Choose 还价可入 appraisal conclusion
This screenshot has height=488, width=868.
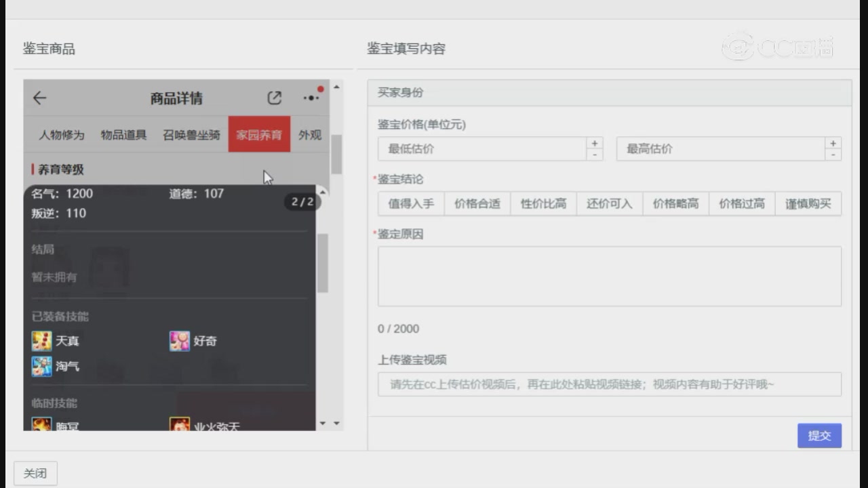click(x=610, y=203)
